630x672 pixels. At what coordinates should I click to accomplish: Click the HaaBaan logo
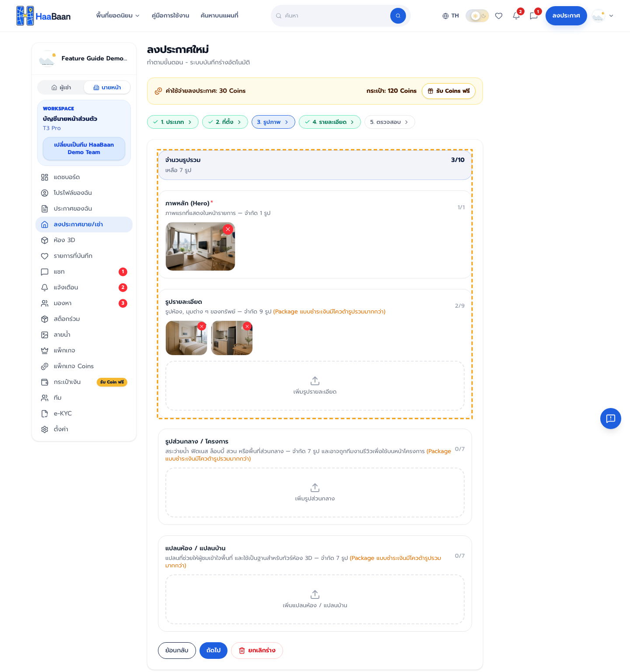[43, 16]
